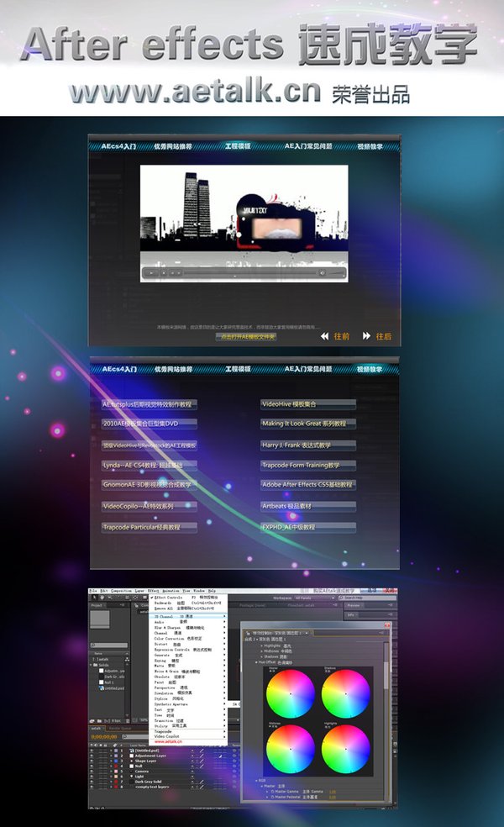
Task: Click the speaker volume icon in video player
Action: coord(323,272)
